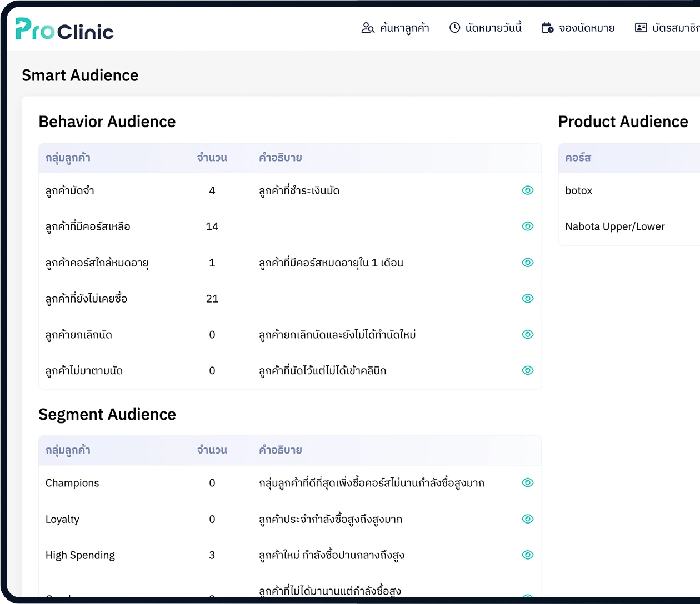The image size is (700, 604).
Task: View Loyalty segment via eye icon
Action: pyautogui.click(x=527, y=519)
